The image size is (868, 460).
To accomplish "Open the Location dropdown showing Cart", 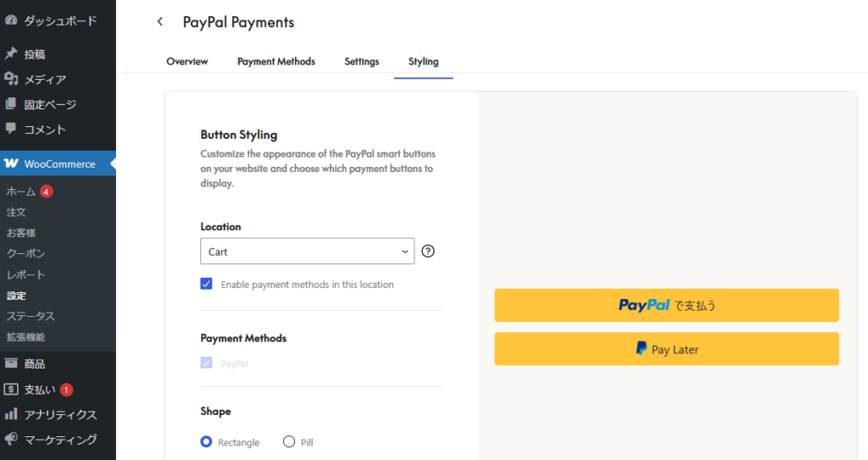I will [307, 252].
